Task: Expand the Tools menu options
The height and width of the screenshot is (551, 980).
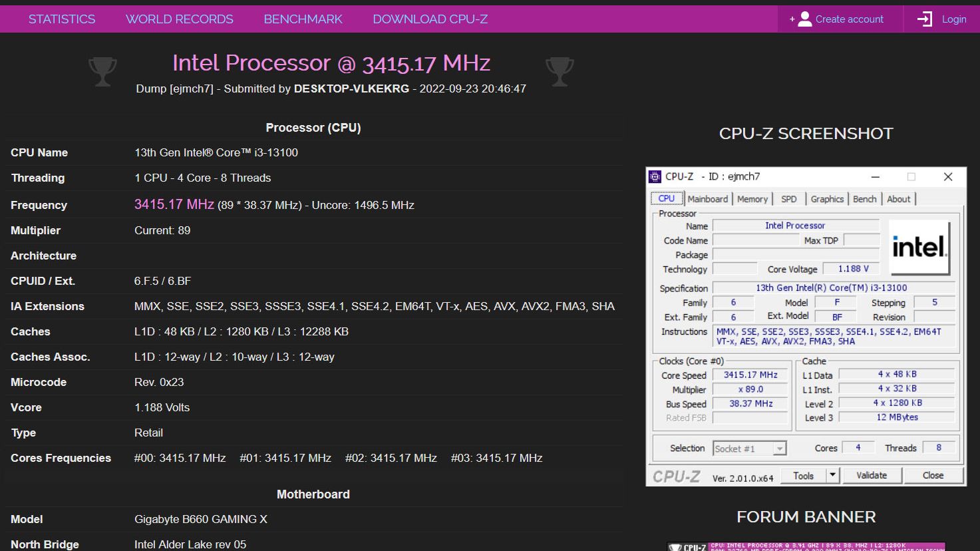Action: coord(831,474)
